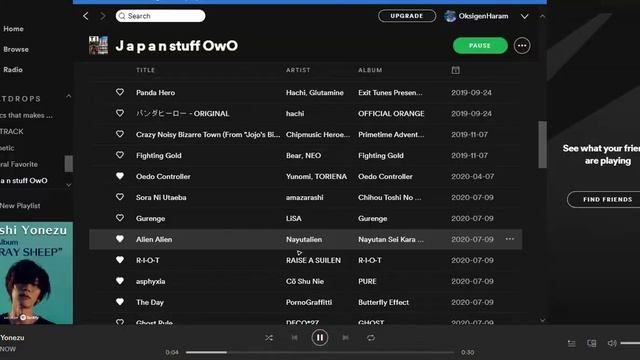Click track list scroll up arrow
Image resolution: width=640 pixels, height=360 pixels.
click(x=542, y=16)
